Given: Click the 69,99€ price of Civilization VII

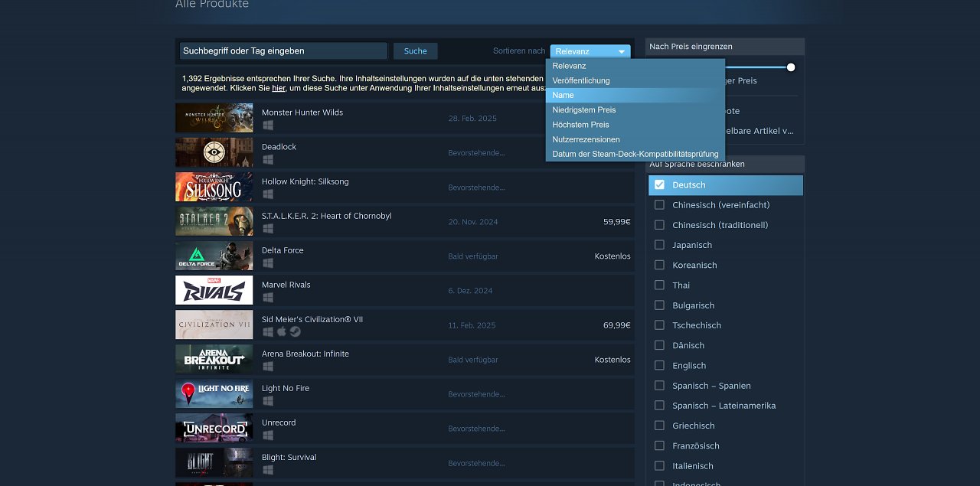Looking at the screenshot, I should coord(617,325).
